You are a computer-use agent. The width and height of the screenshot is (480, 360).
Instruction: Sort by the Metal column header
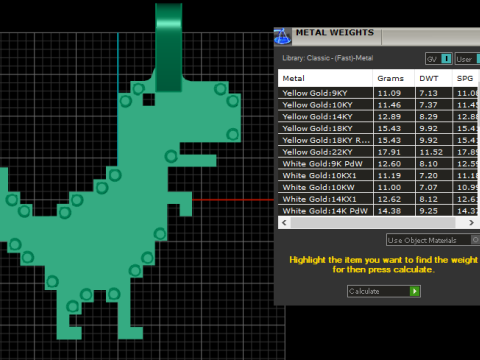click(325, 78)
